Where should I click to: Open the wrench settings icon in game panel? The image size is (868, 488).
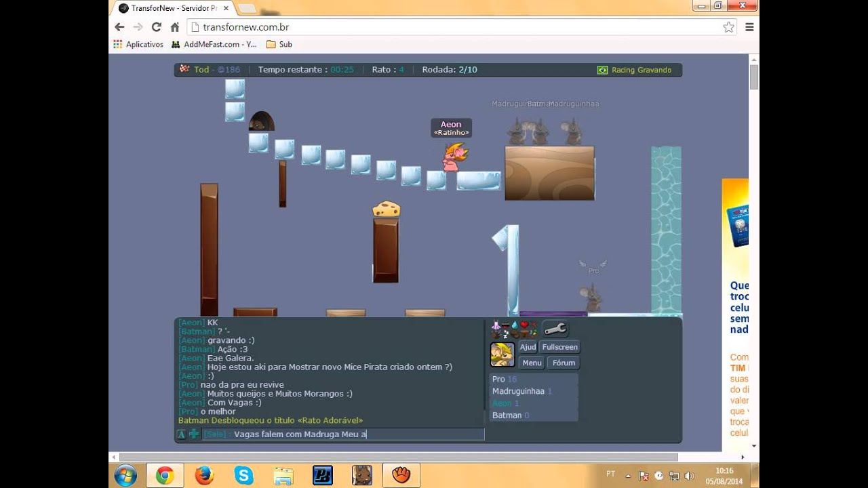click(x=555, y=329)
